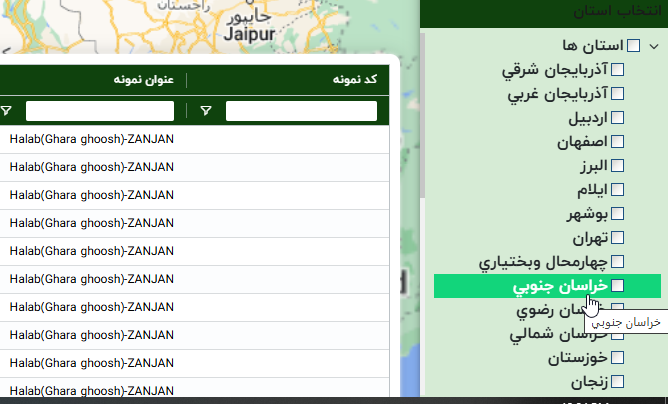
Task: Toggle the اصفهان checkbox
Action: (x=617, y=142)
